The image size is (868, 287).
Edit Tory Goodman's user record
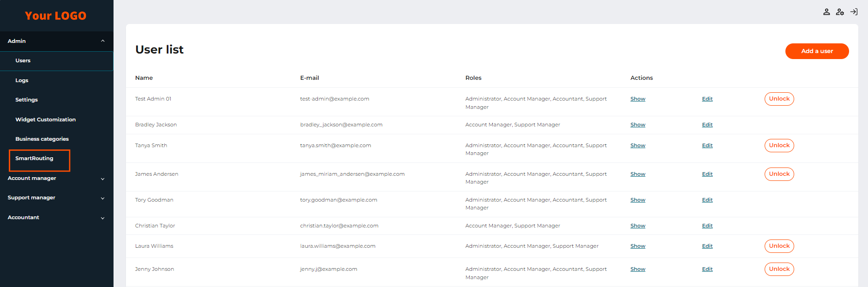[707, 200]
